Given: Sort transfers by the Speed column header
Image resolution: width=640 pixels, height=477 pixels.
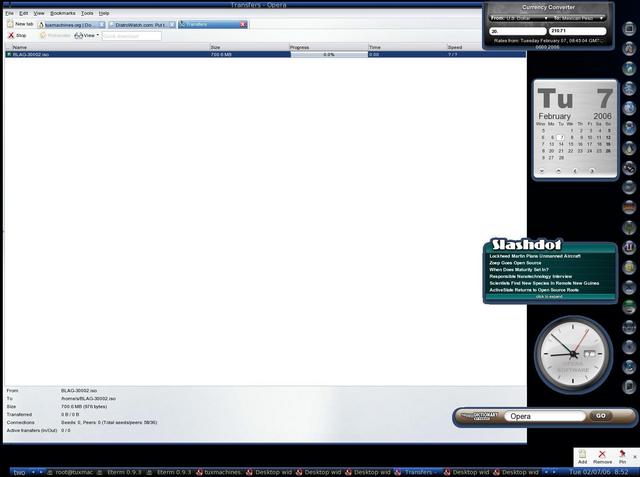Looking at the screenshot, I should click(x=464, y=47).
